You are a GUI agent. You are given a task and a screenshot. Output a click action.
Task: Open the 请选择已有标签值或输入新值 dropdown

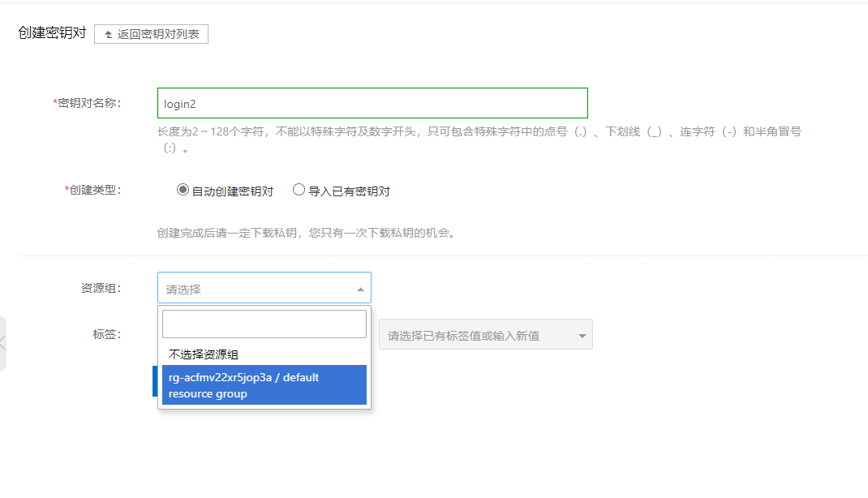[485, 334]
